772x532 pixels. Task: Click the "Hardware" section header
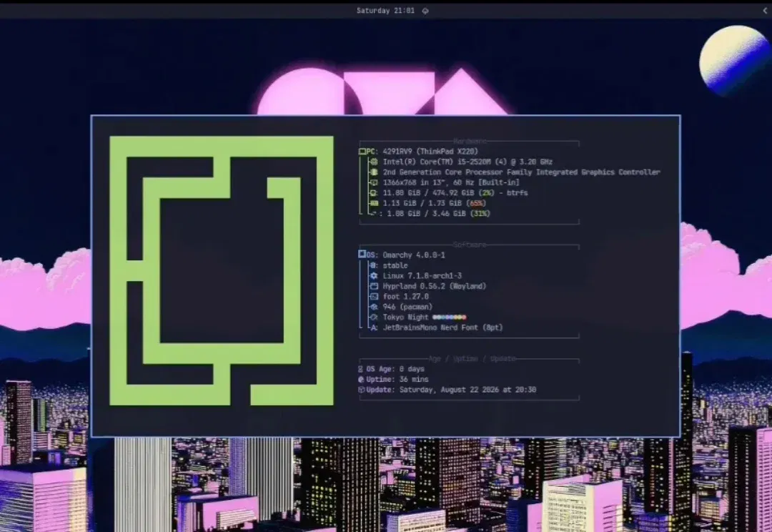(470, 142)
